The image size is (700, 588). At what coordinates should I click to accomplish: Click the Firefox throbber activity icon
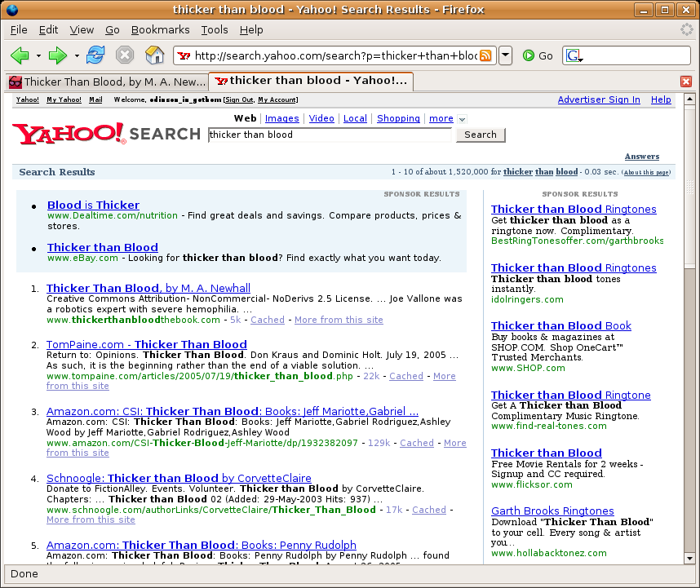point(687,29)
